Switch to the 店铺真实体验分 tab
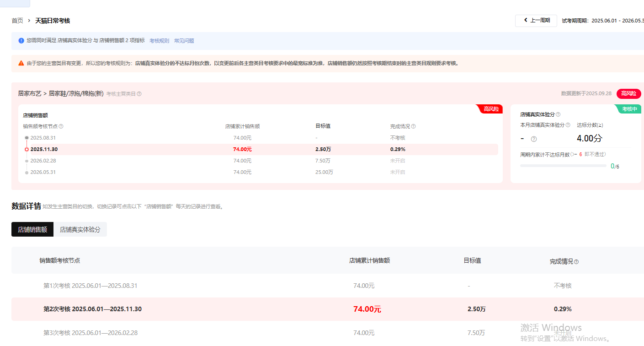Image resolution: width=644 pixels, height=346 pixels. point(80,230)
